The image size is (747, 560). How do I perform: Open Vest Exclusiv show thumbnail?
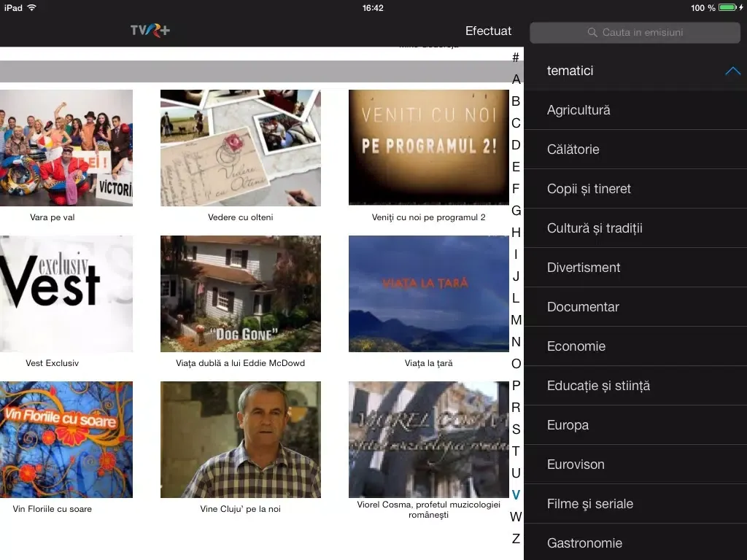point(66,294)
